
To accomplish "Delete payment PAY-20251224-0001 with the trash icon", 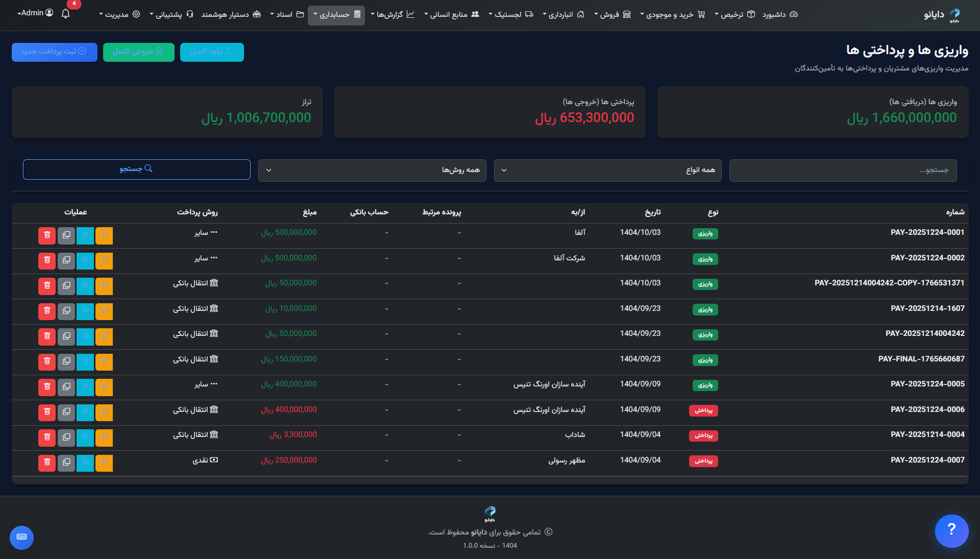I will pos(47,235).
